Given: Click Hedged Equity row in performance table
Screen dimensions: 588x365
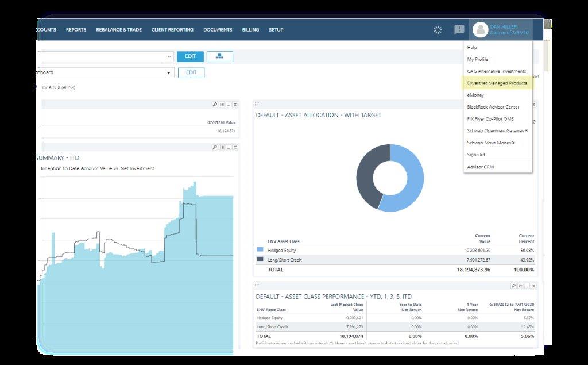Looking at the screenshot, I should coord(395,318).
